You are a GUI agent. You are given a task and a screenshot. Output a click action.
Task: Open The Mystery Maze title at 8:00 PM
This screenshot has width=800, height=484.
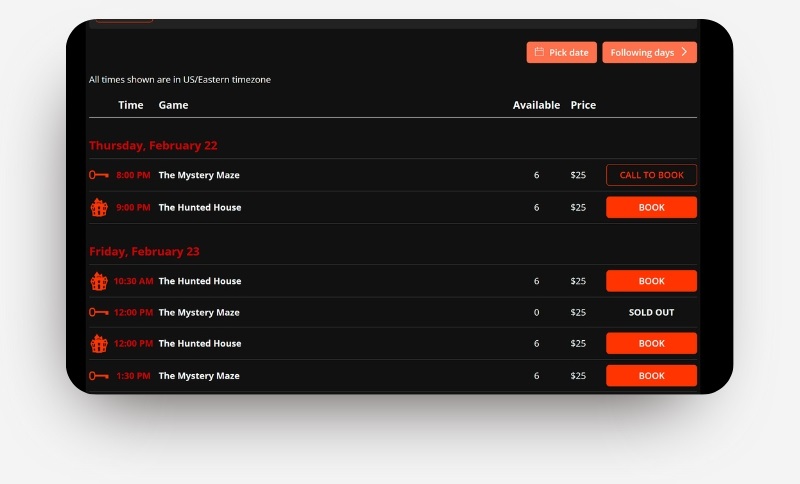[x=199, y=175]
